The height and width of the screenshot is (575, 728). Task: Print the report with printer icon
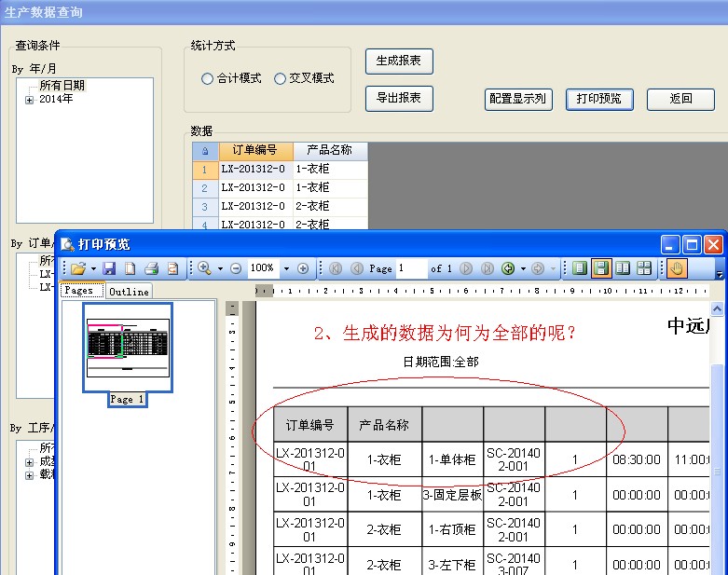151,268
